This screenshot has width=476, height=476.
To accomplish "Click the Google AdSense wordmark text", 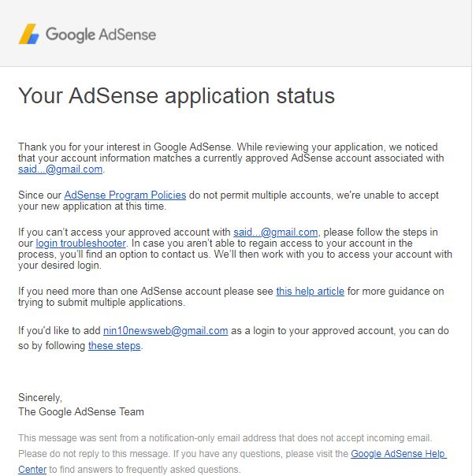I will pos(100,35).
